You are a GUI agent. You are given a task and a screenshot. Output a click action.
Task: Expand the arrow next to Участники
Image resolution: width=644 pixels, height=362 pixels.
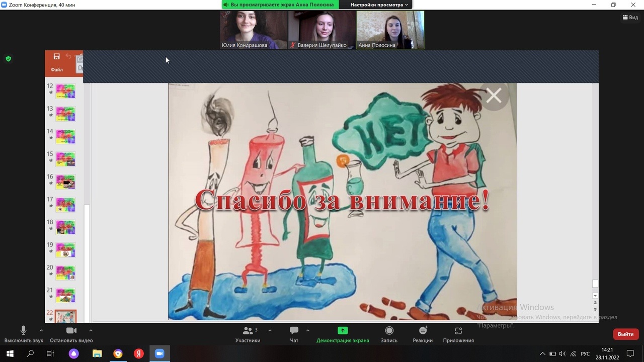[x=270, y=330]
